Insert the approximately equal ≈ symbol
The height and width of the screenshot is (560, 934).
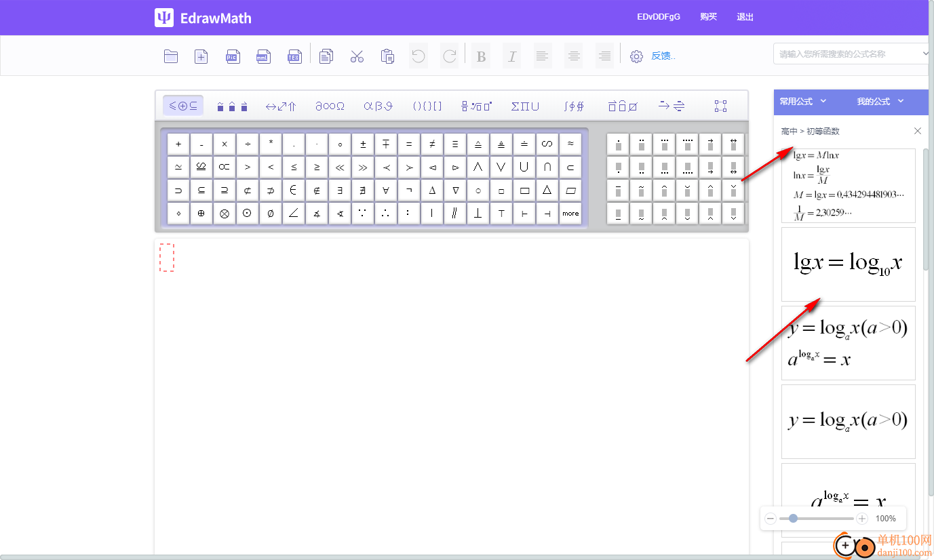(x=570, y=144)
